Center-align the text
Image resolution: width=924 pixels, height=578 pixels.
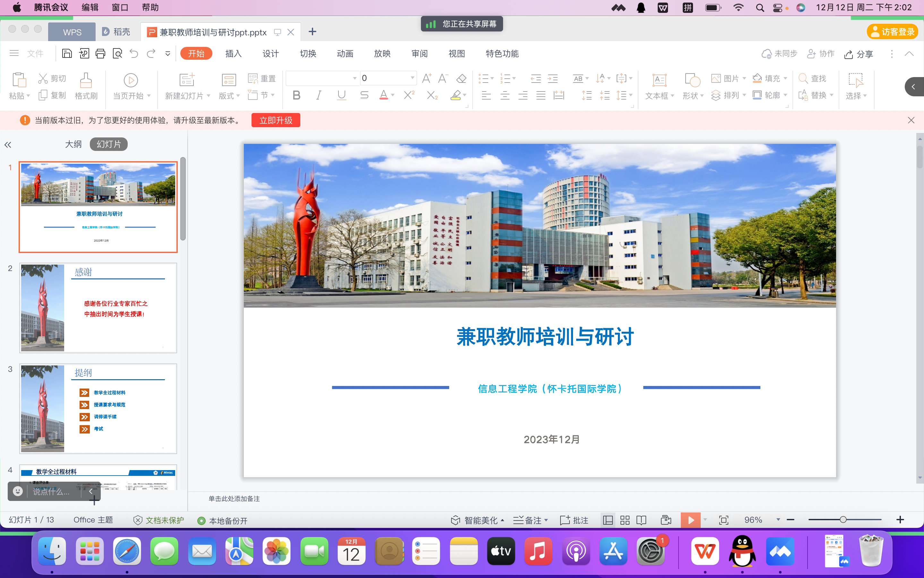[x=505, y=95]
